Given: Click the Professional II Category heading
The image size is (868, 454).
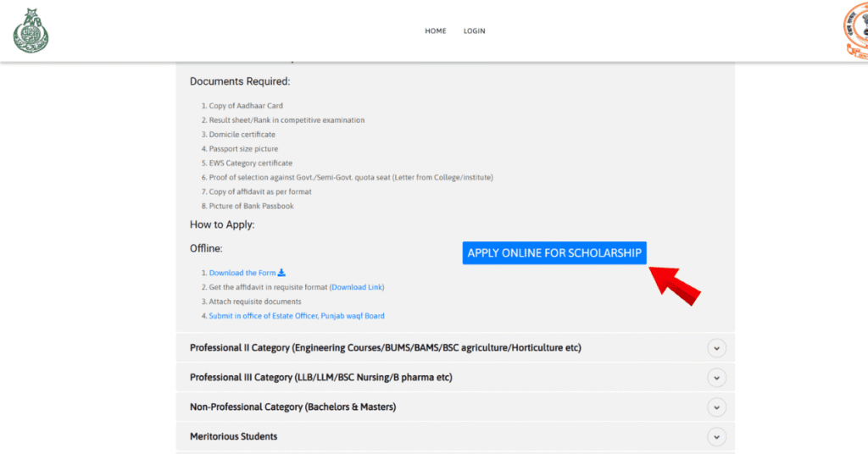Looking at the screenshot, I should pyautogui.click(x=386, y=348).
